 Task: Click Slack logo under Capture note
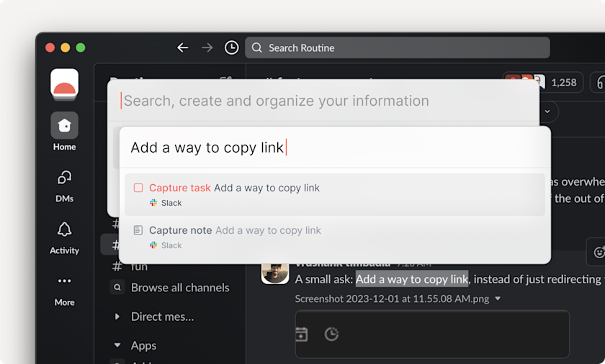153,245
